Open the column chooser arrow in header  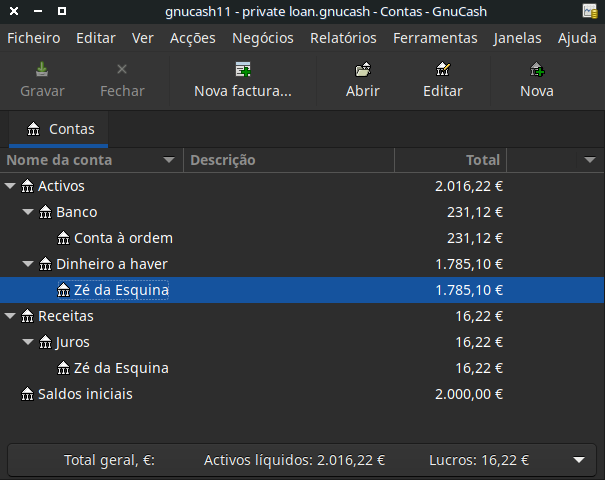(590, 160)
